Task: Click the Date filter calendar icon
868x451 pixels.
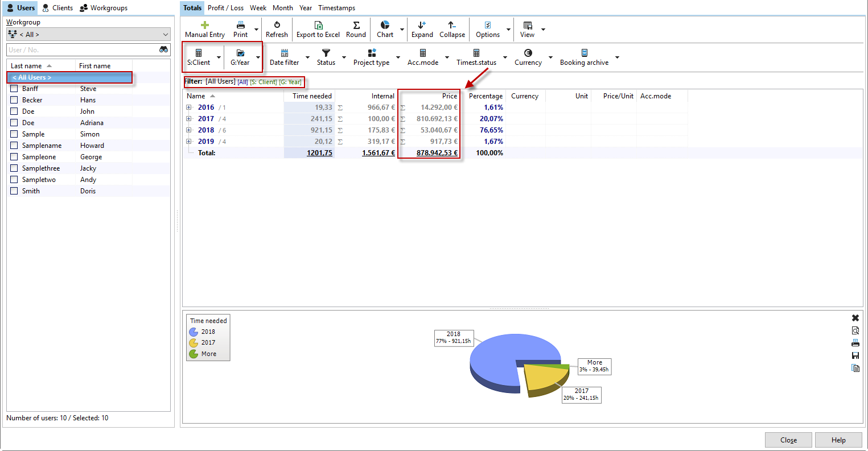Action: coord(284,53)
